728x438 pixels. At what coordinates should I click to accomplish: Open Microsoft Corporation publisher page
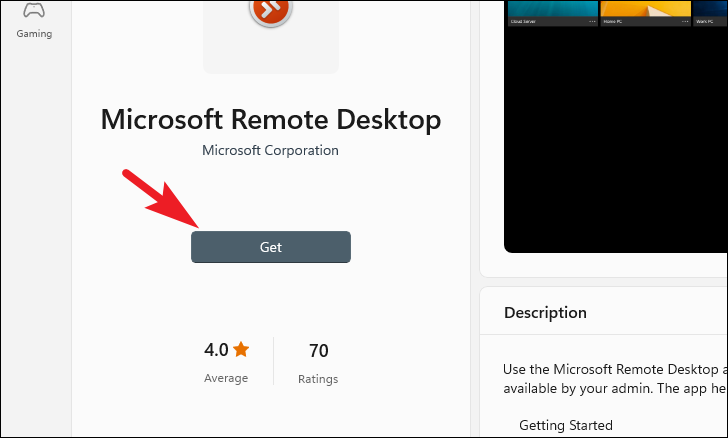270,150
